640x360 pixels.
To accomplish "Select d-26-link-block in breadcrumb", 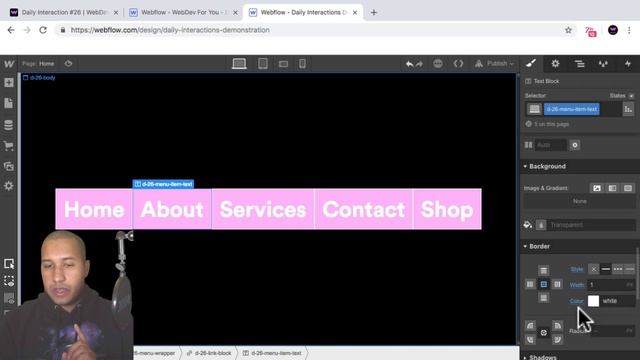I will coord(209,353).
